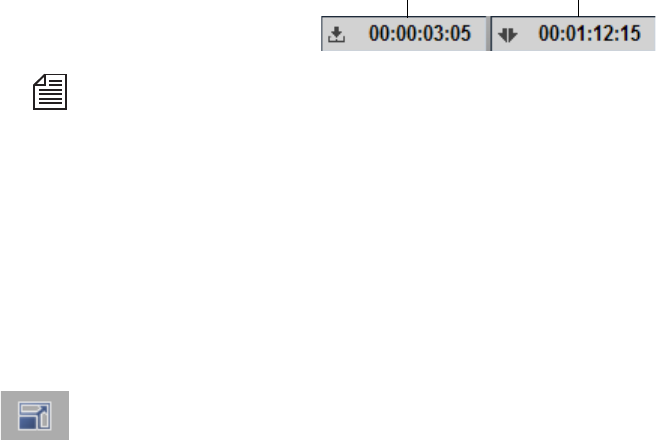Click the seconds digits 03 in first timecode
This screenshot has width=656, height=440.
[x=433, y=33]
